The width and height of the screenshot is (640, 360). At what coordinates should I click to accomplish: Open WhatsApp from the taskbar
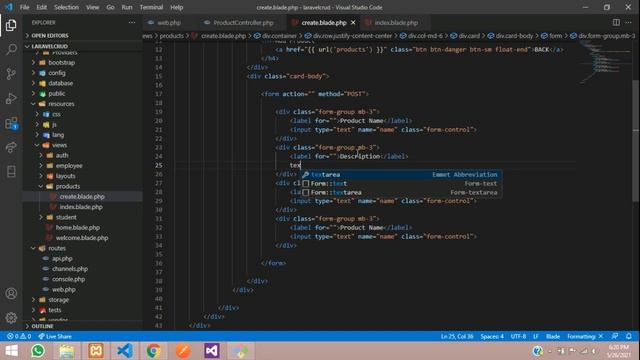click(38, 351)
